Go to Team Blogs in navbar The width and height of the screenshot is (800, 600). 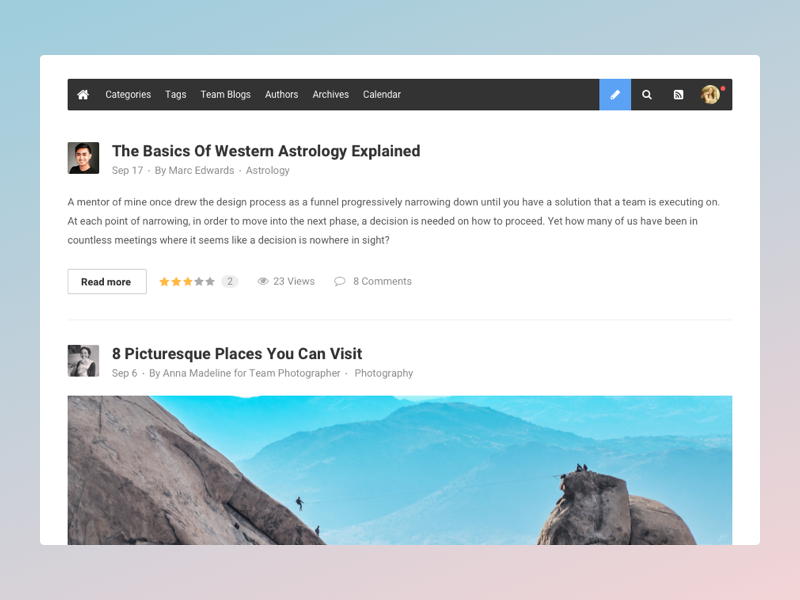(226, 94)
